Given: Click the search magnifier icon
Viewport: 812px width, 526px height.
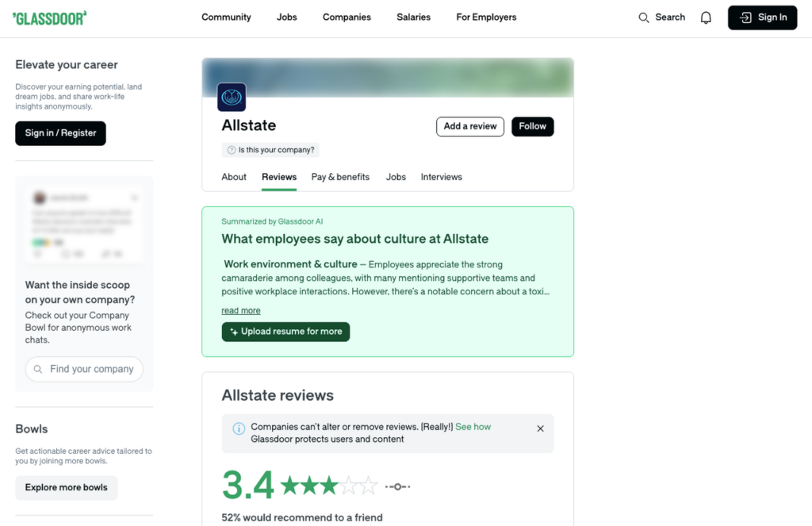Looking at the screenshot, I should pos(643,17).
